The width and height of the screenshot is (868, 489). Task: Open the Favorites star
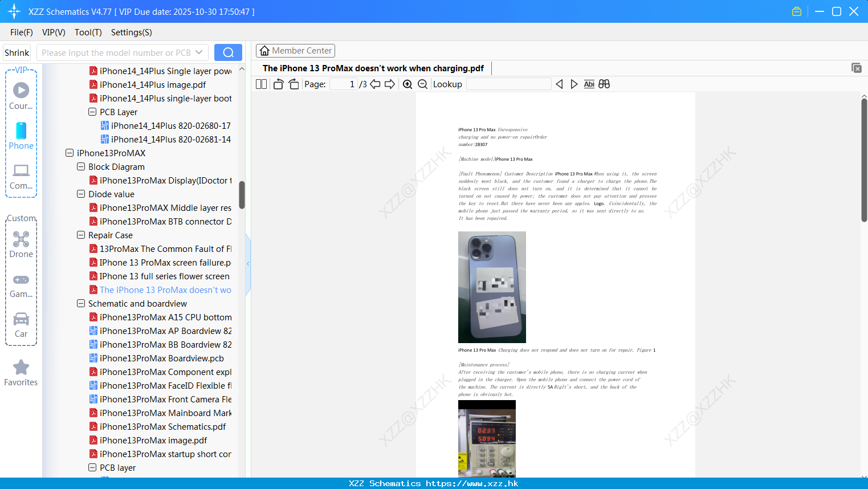click(x=21, y=373)
